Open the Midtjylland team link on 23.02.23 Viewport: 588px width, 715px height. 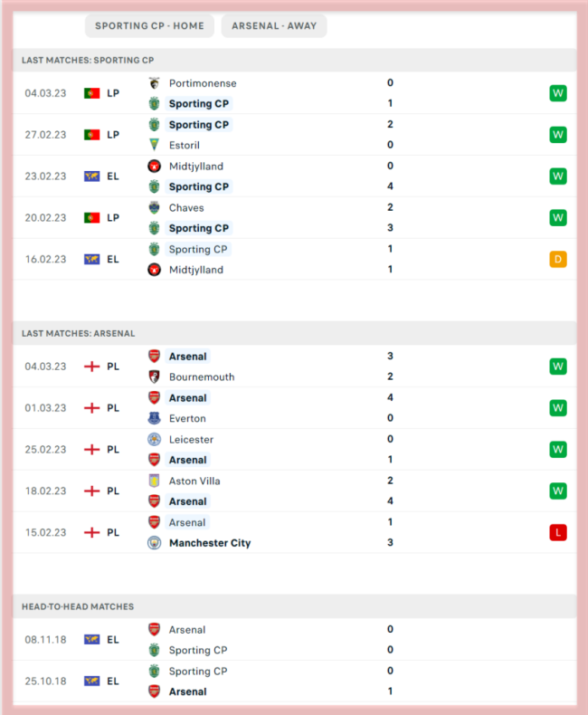(x=196, y=167)
